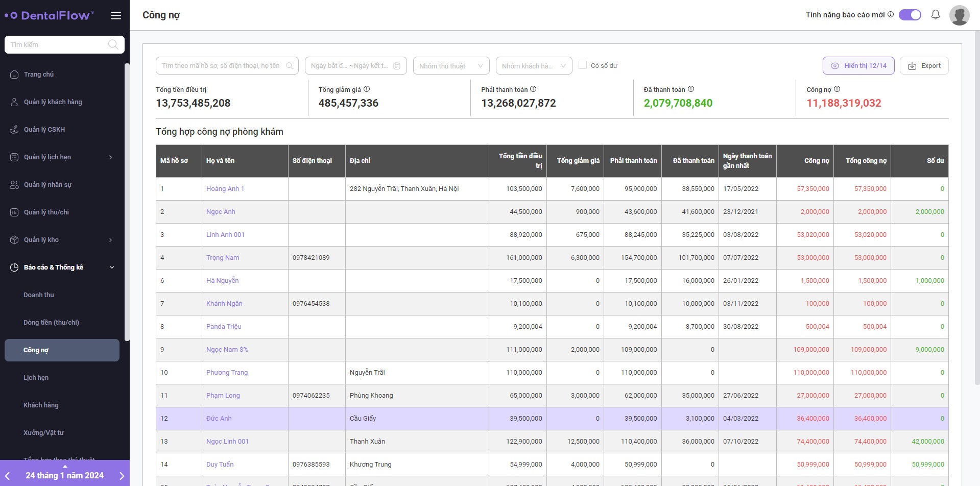This screenshot has width=980, height=486.
Task: Toggle column visibility Hiển thị 12/14
Action: (x=858, y=66)
